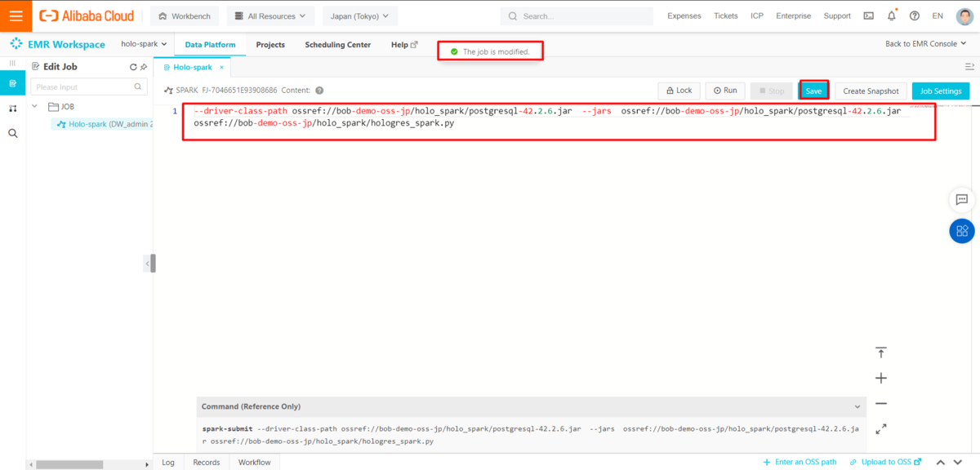This screenshot has height=470, width=980.
Task: Open Job Settings
Action: [941, 91]
